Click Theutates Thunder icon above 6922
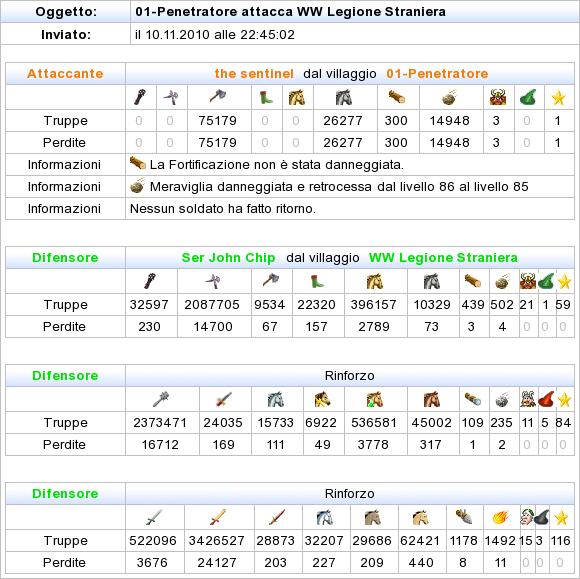This screenshot has height=579, width=580. pos(322,399)
